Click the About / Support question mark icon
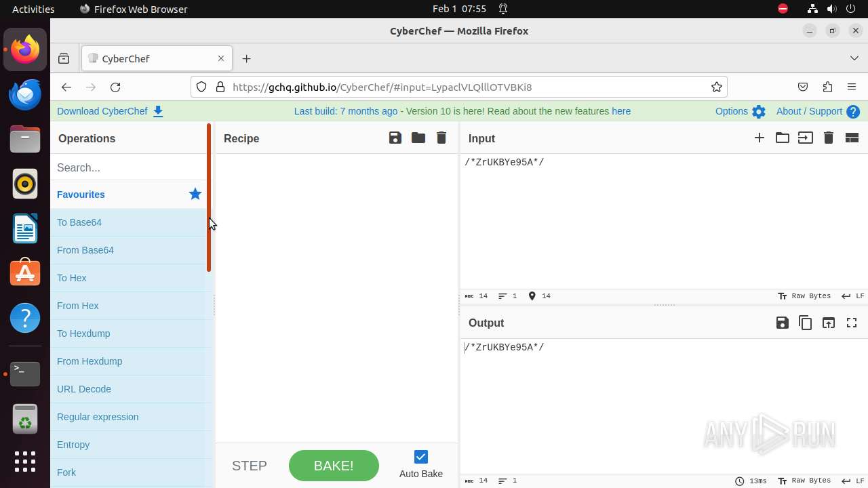 pos(853,112)
